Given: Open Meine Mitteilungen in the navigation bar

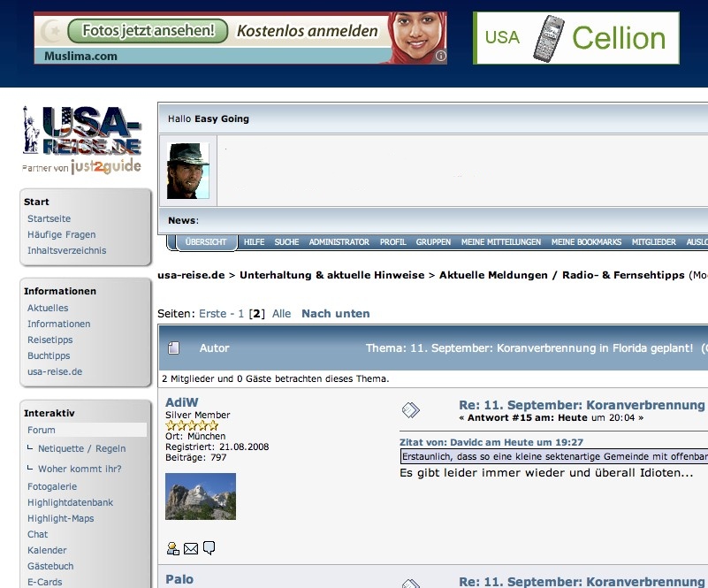Looking at the screenshot, I should pyautogui.click(x=500, y=242).
